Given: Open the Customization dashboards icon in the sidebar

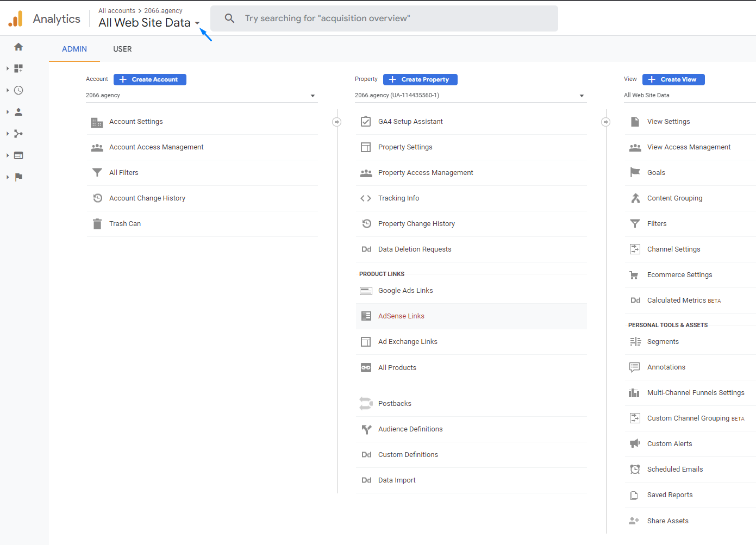Looking at the screenshot, I should 18,68.
